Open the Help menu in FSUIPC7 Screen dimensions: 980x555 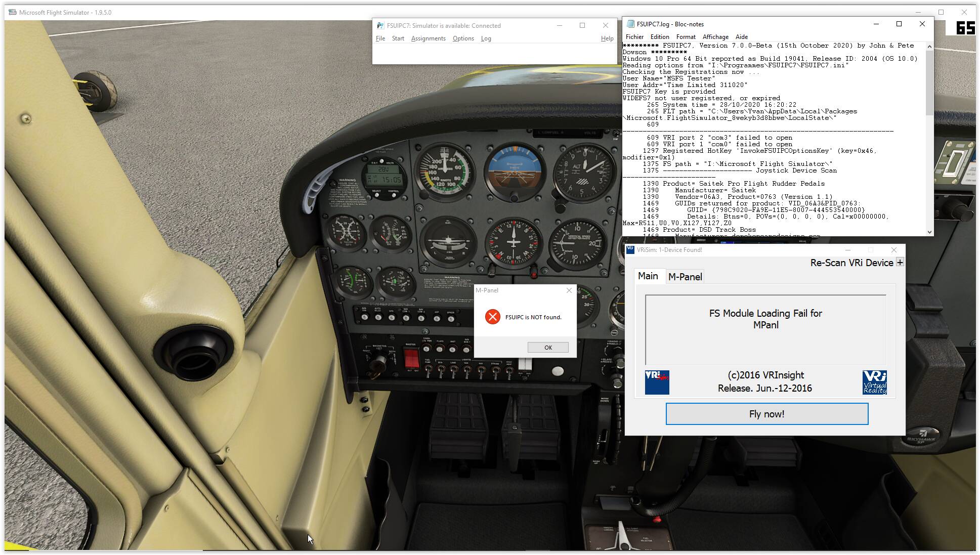(x=607, y=38)
